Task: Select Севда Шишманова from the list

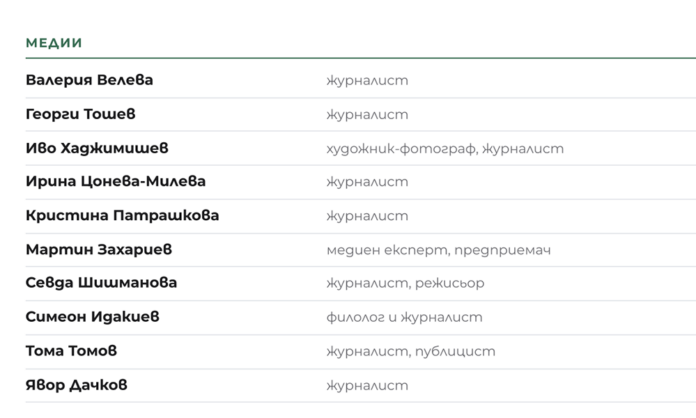Action: 101,283
